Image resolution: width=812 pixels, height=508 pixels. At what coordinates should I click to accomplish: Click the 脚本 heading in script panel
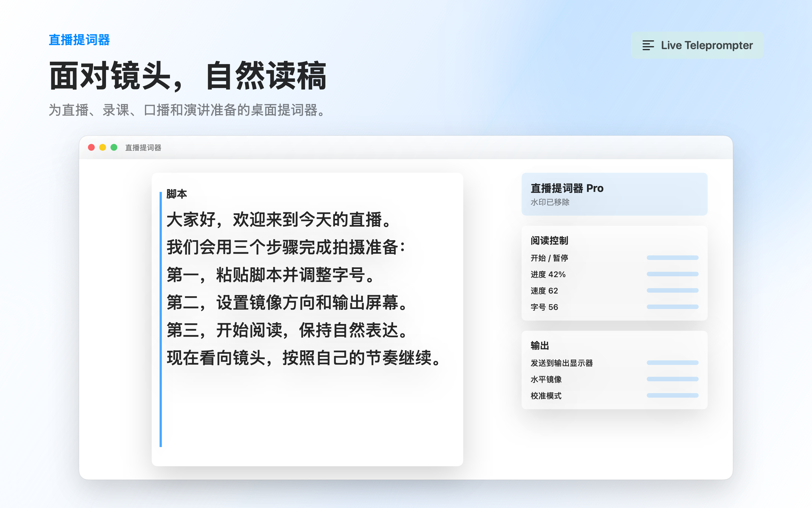click(x=176, y=194)
